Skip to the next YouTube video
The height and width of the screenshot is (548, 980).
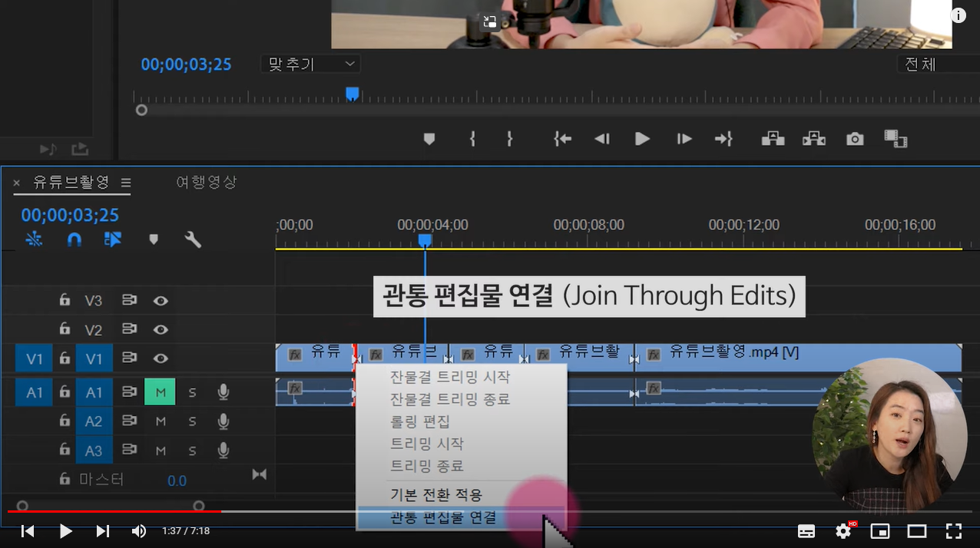click(103, 530)
